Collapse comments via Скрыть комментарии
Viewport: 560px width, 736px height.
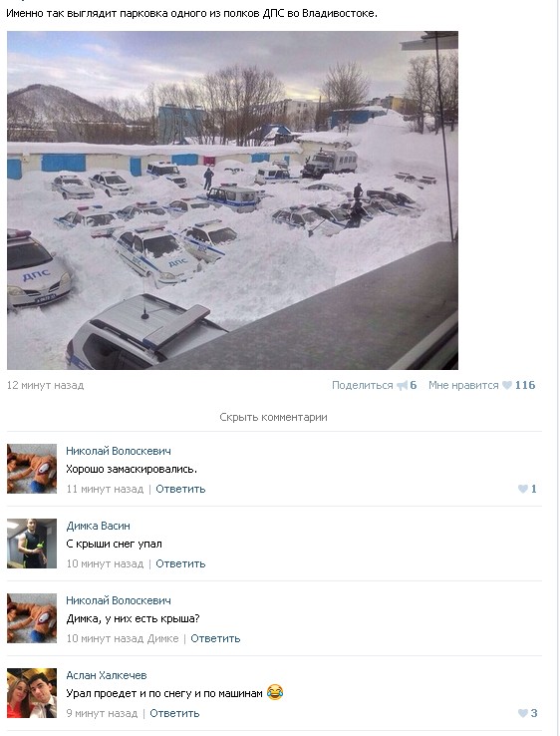pos(273,417)
